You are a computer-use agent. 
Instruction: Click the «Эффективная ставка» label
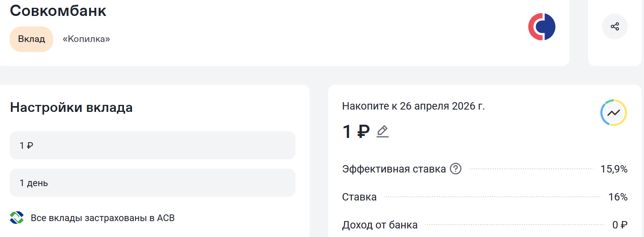point(393,169)
